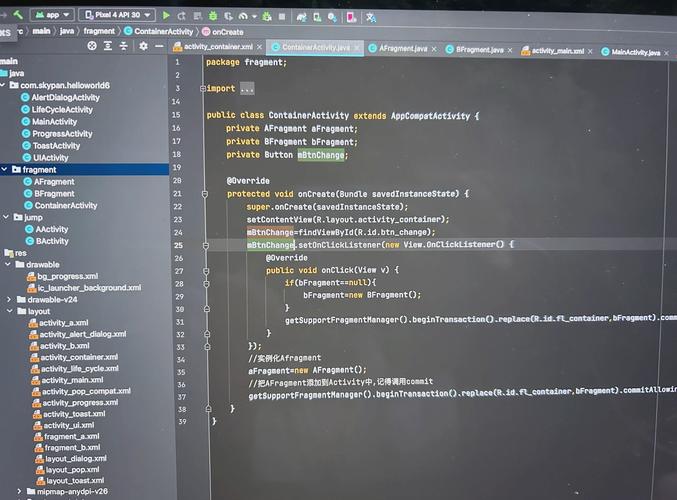Open the Pixel 4 API 30 device dropdown
This screenshot has width=677, height=500.
tap(117, 15)
